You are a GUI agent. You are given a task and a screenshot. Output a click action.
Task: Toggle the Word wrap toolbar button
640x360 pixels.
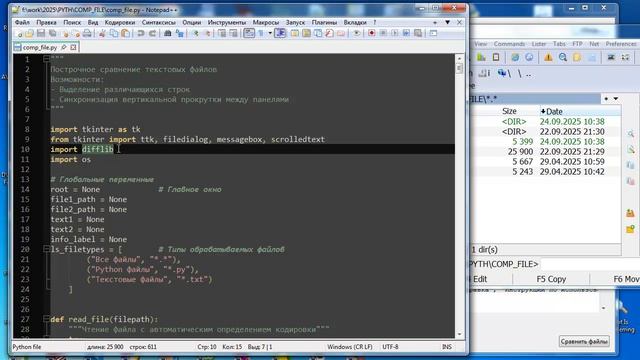coord(249,33)
